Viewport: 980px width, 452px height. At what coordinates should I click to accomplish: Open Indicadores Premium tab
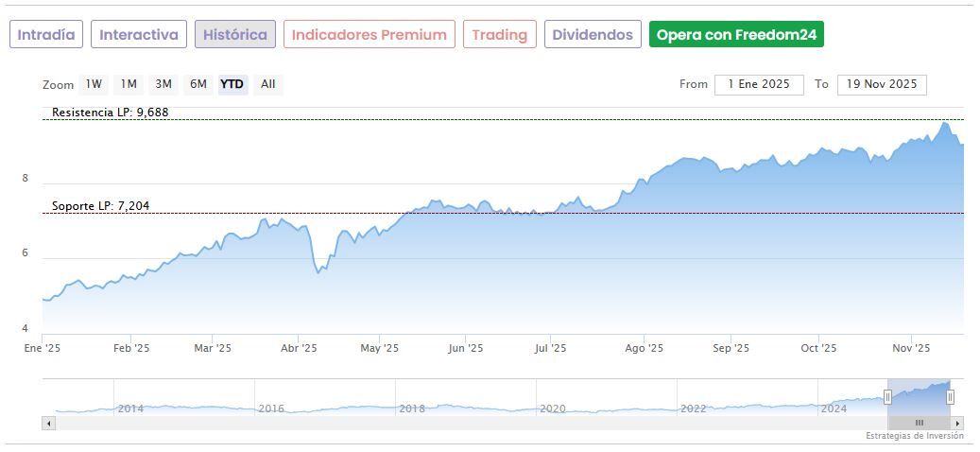pyautogui.click(x=369, y=35)
